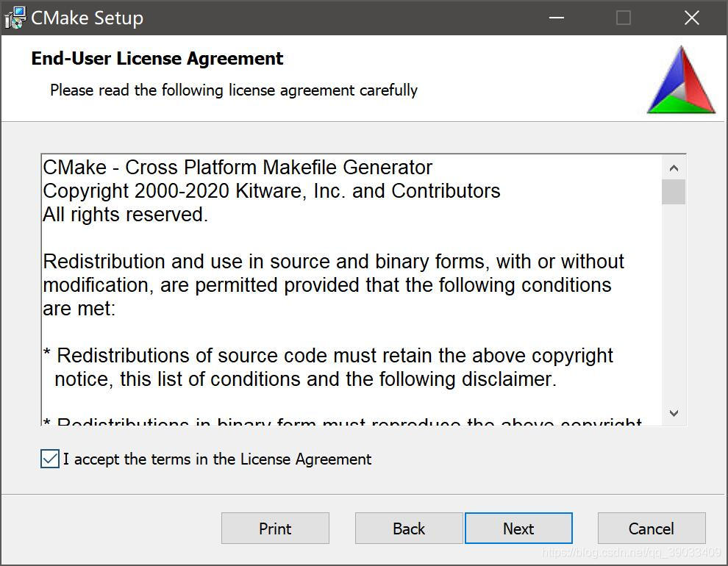Screen dimensions: 728x566
Task: Click the 'are met:' line
Action: [x=79, y=309]
